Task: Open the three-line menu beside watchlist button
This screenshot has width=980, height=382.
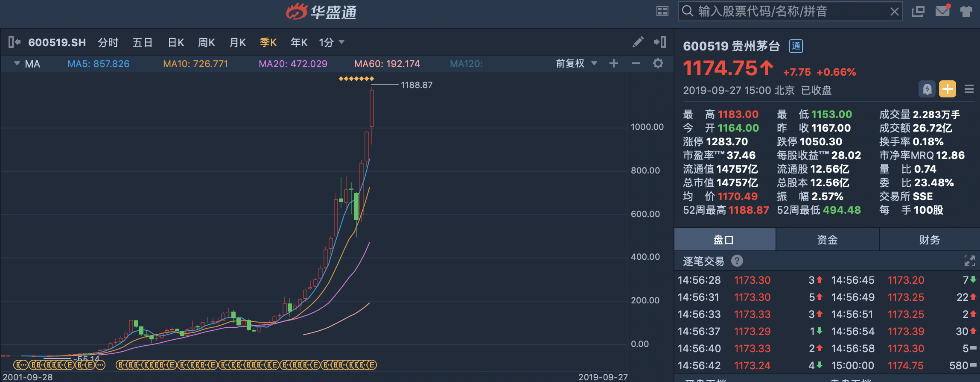Action: pyautogui.click(x=969, y=89)
